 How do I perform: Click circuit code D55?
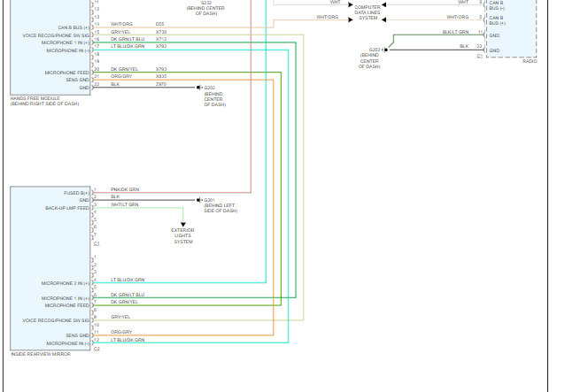160,24
